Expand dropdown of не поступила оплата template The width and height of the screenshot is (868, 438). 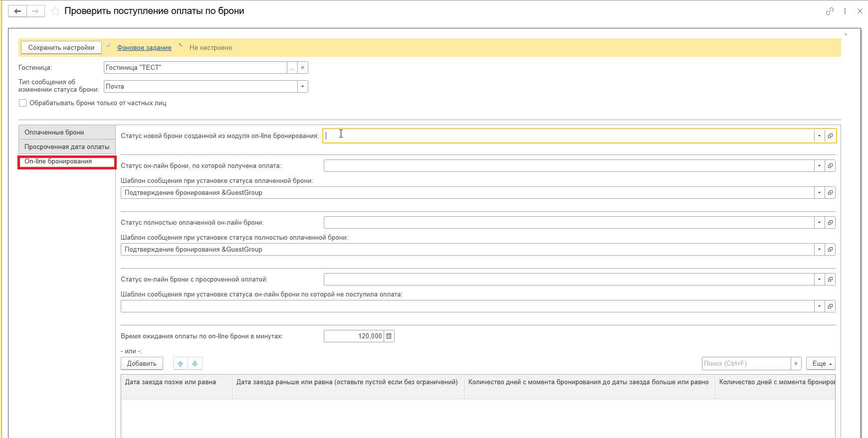[819, 306]
